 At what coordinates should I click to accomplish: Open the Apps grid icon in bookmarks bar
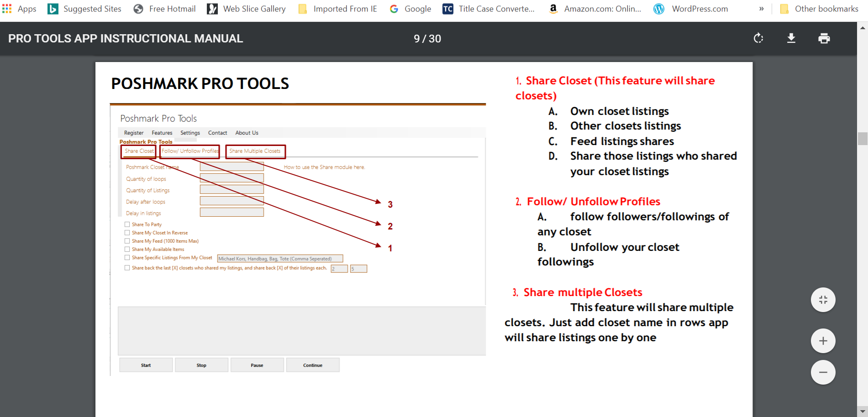[x=7, y=9]
